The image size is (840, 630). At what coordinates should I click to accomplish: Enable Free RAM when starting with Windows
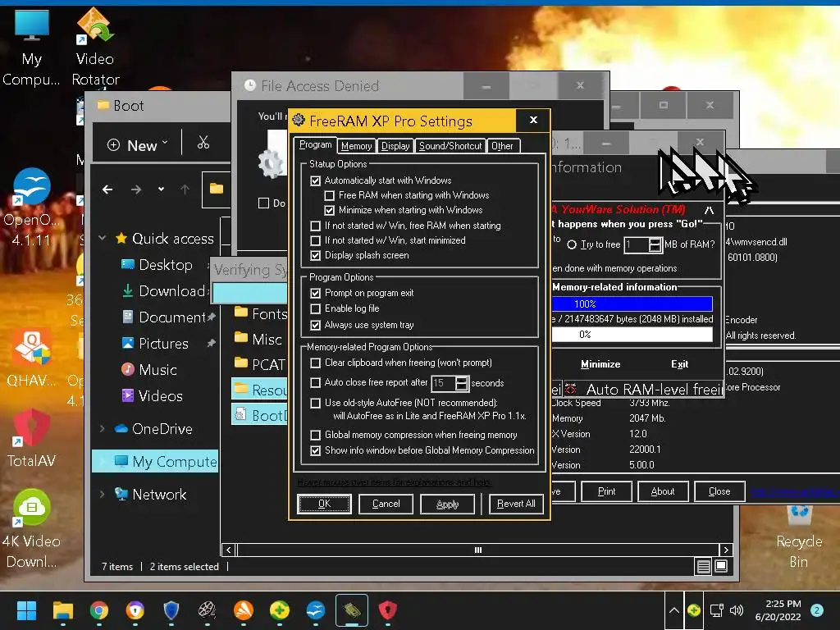pos(330,195)
